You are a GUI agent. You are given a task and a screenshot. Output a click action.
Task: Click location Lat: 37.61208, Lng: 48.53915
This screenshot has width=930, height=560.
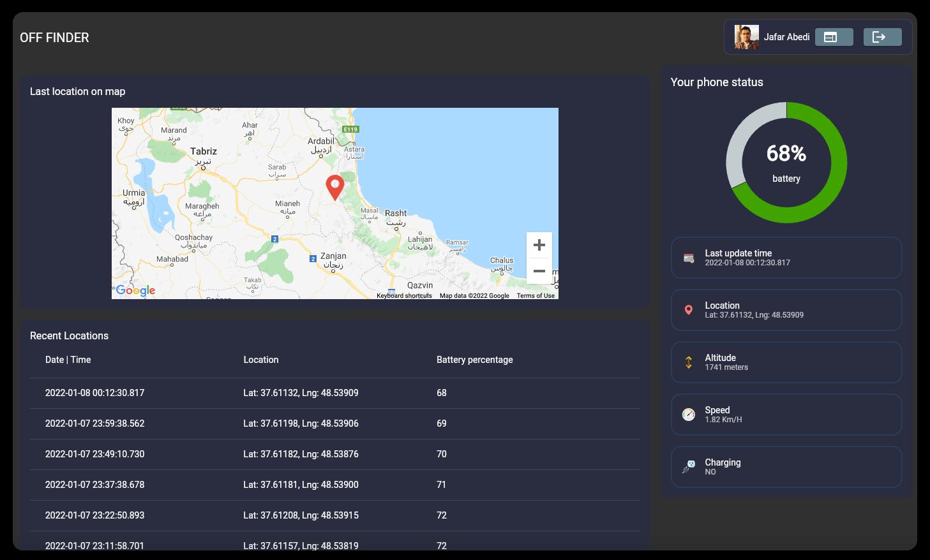coord(301,515)
